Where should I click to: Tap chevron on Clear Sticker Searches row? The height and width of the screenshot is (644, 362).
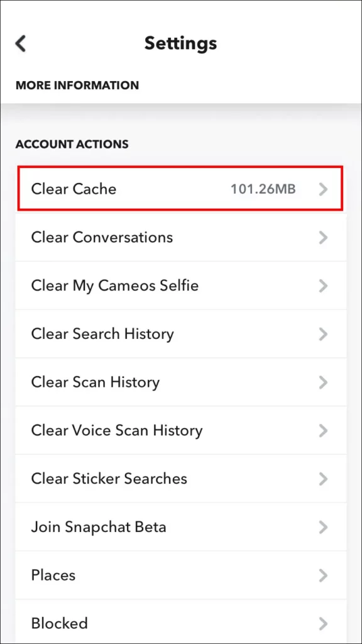[x=324, y=479]
